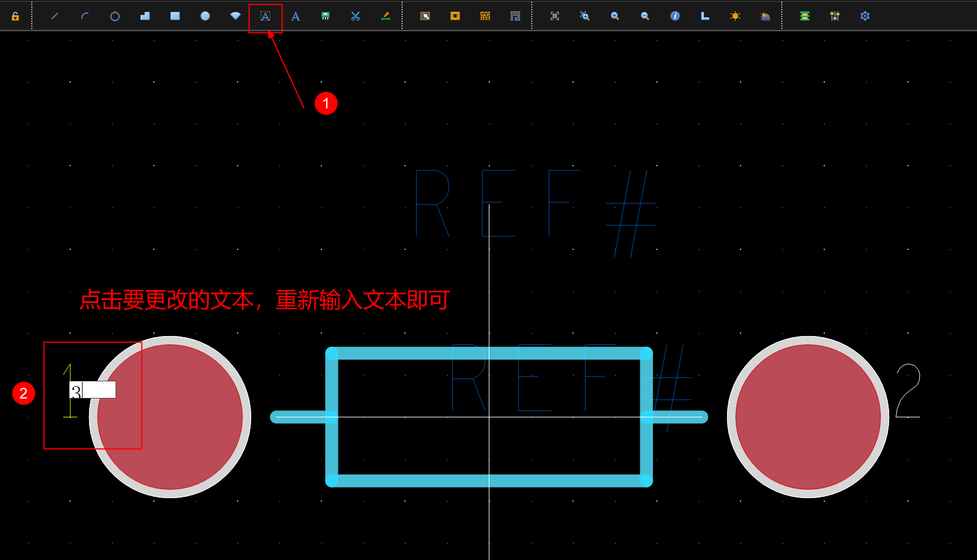
Task: Click the blue scissors cut tool
Action: pos(356,17)
